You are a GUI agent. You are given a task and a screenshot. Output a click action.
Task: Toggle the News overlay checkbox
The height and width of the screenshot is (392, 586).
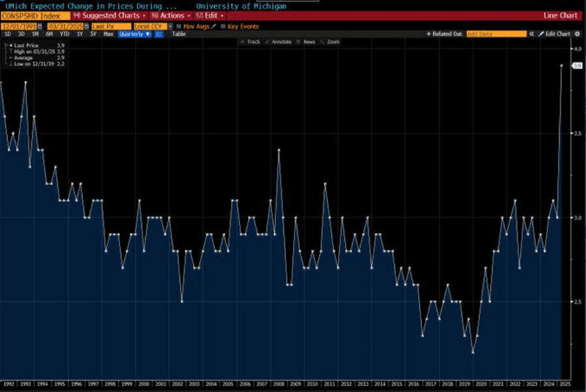pyautogui.click(x=306, y=42)
